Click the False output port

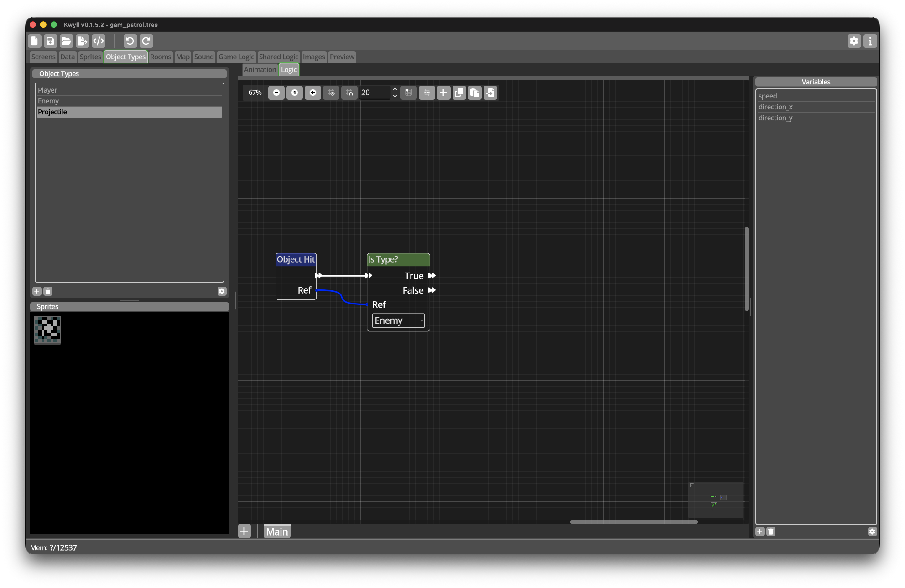click(432, 291)
